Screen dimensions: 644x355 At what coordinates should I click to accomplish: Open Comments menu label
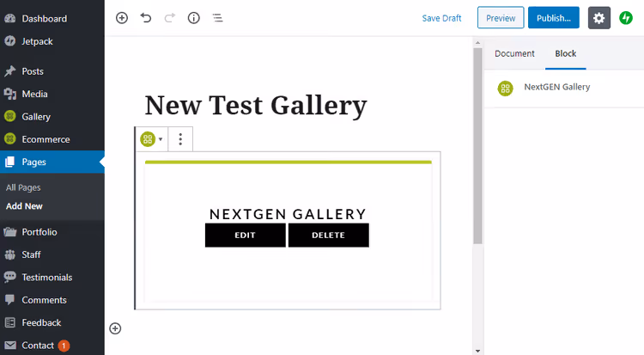[44, 300]
